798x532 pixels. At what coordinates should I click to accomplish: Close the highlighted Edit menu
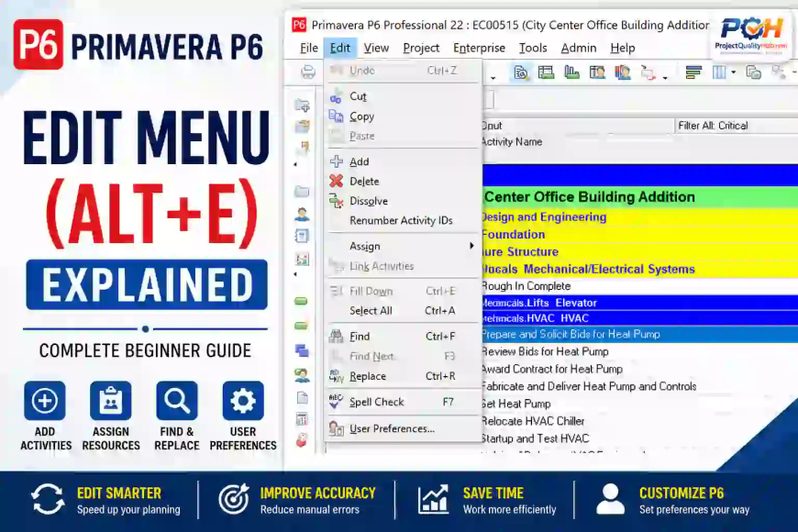pyautogui.click(x=340, y=48)
